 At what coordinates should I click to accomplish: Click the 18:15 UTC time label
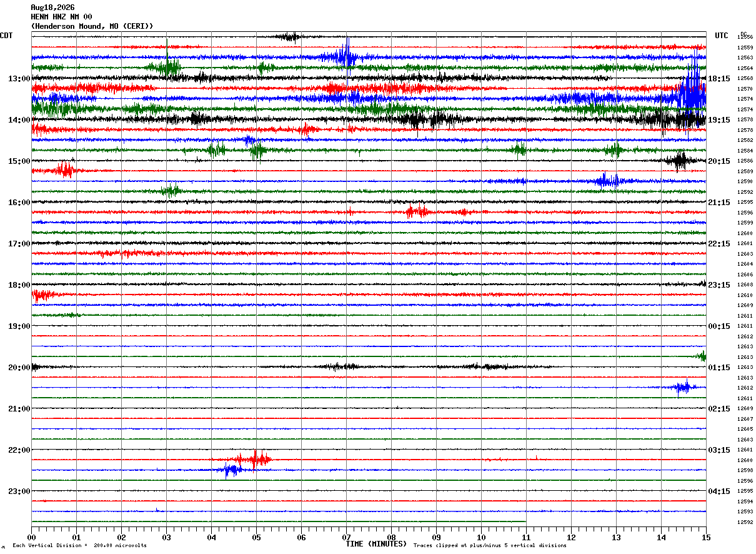coord(719,79)
